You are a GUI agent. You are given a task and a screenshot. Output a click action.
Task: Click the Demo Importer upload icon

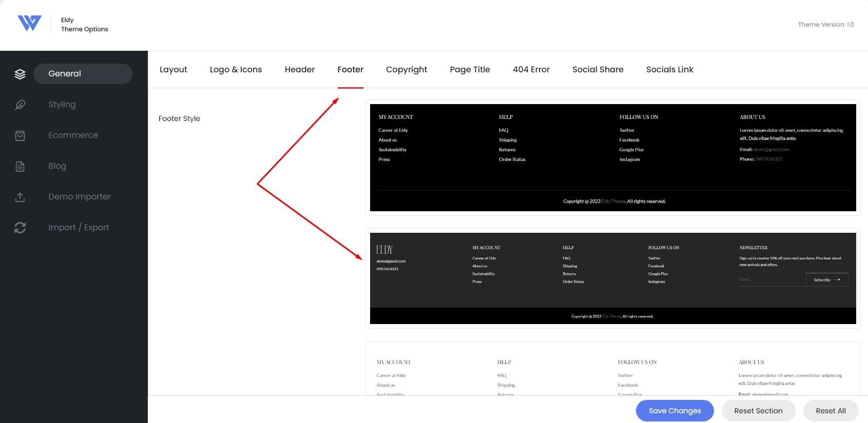[20, 197]
